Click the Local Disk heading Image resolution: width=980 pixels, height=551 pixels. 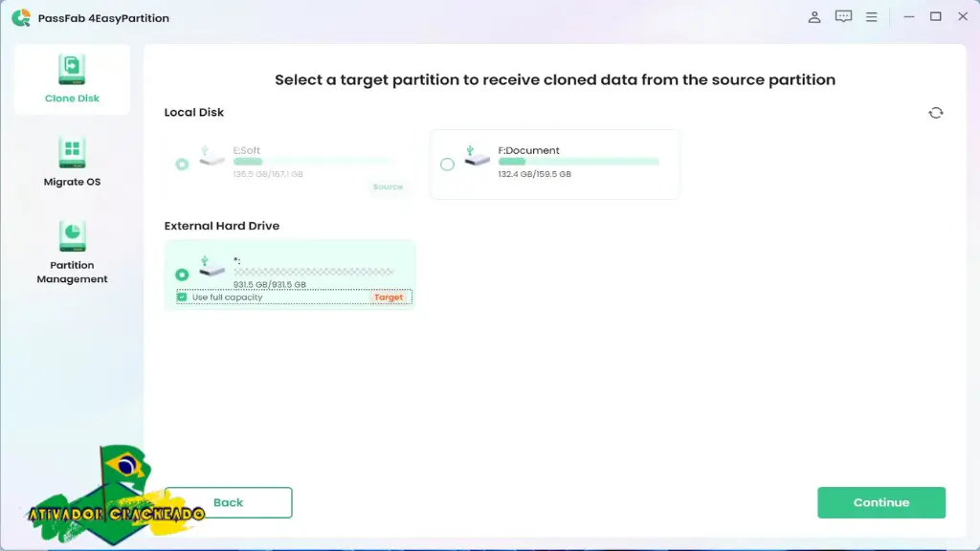193,113
